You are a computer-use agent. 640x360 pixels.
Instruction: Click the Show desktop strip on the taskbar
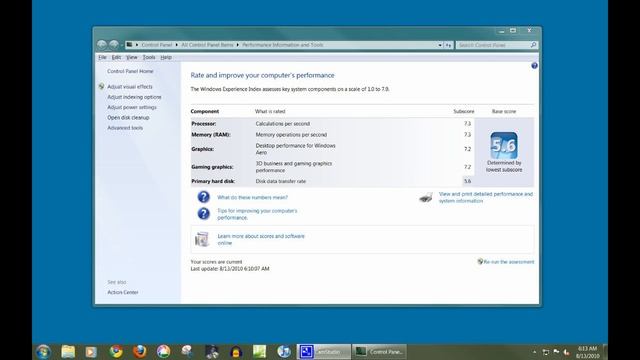click(605, 352)
